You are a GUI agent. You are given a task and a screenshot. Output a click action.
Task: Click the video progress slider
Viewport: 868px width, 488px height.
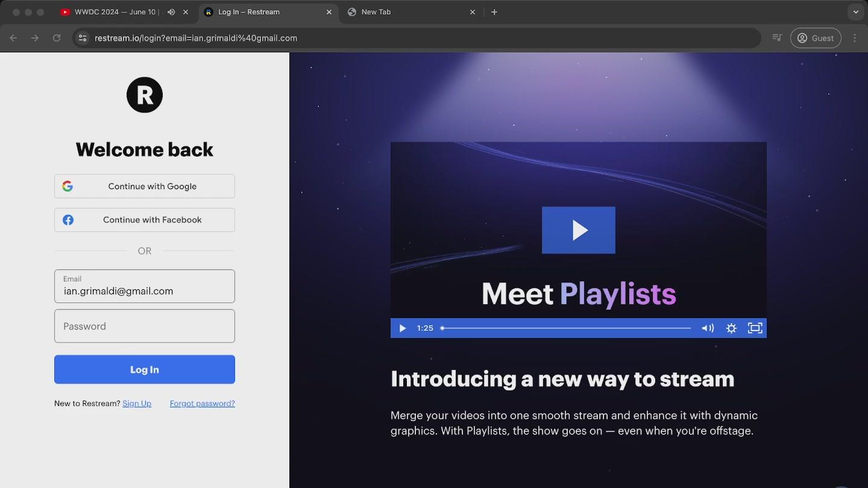pyautogui.click(x=566, y=328)
